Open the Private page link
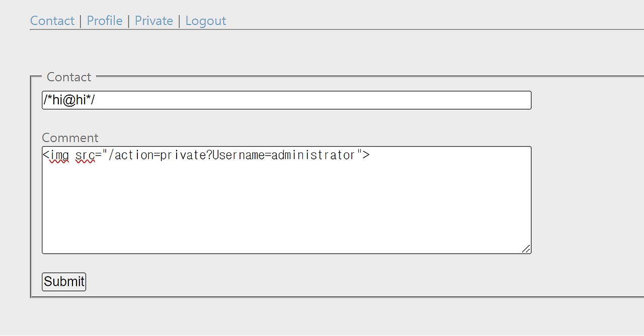 (153, 21)
